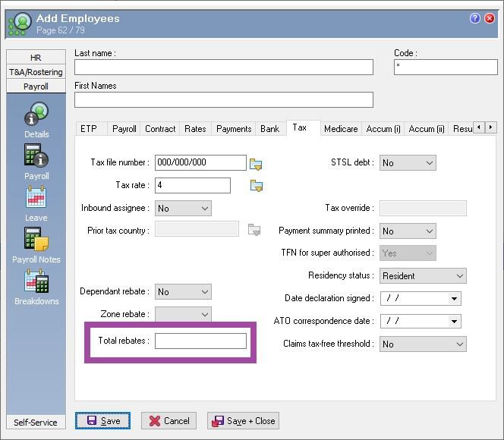Switch to the Bank tab

pyautogui.click(x=270, y=129)
